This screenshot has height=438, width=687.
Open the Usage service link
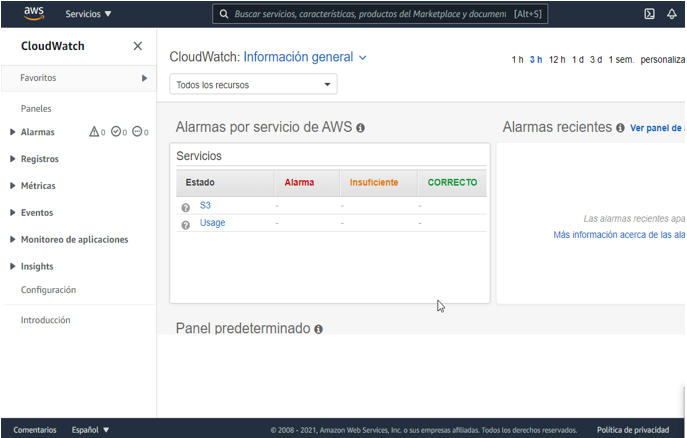[212, 223]
